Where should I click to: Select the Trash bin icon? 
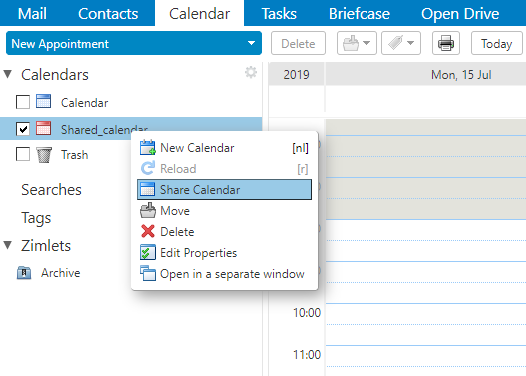pyautogui.click(x=44, y=155)
